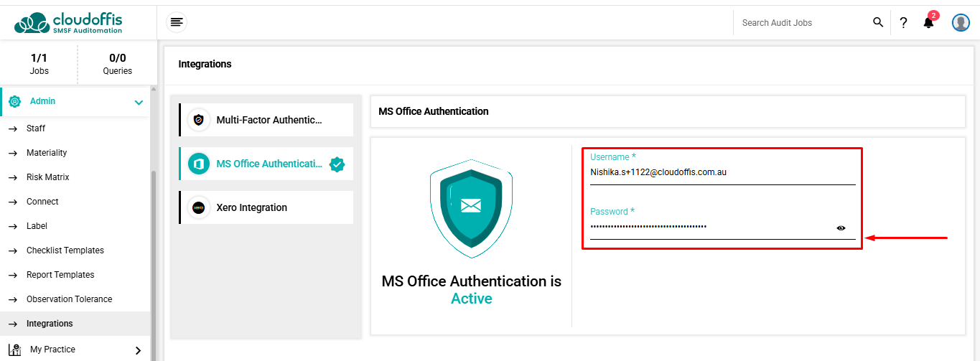Click the Integrations page heading
980x361 pixels.
(205, 64)
